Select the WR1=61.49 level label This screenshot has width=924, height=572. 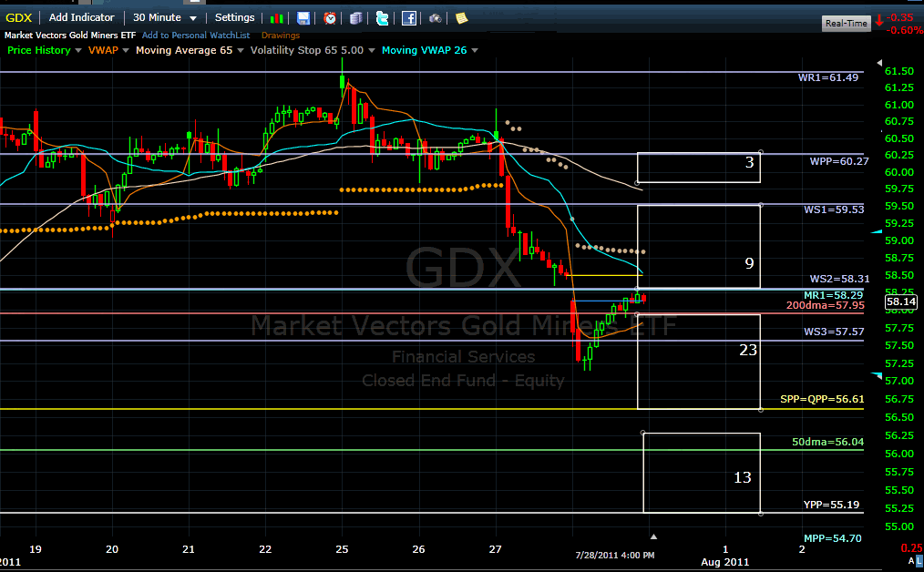click(828, 77)
